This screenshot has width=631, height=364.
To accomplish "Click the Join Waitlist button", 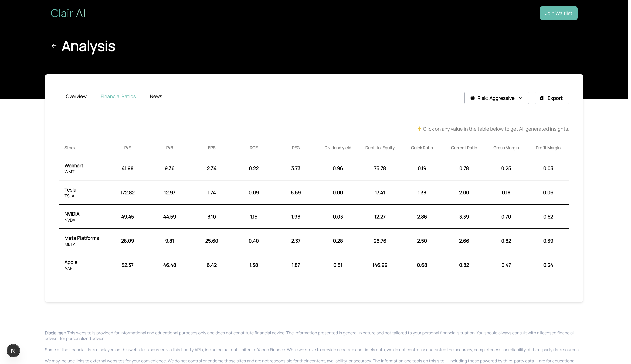I will point(558,13).
